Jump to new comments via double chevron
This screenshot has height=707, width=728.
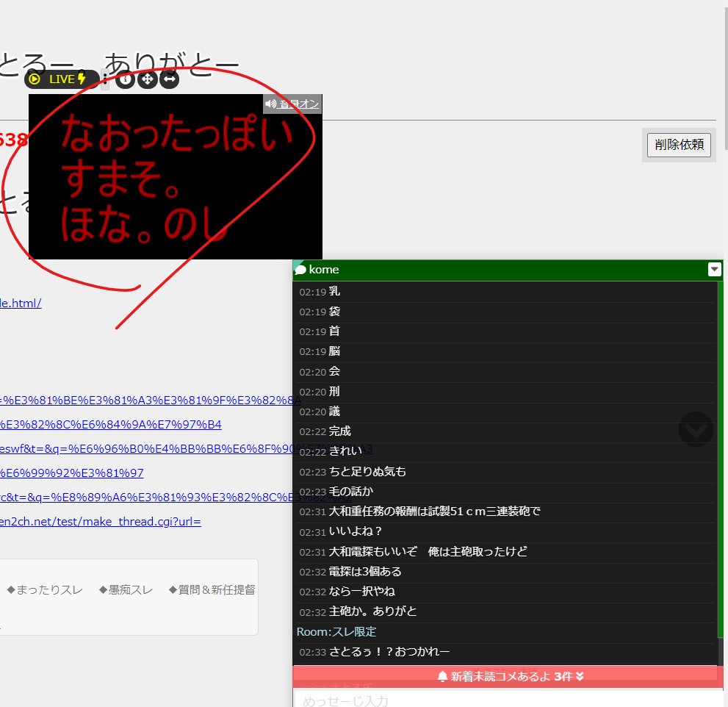click(x=579, y=676)
